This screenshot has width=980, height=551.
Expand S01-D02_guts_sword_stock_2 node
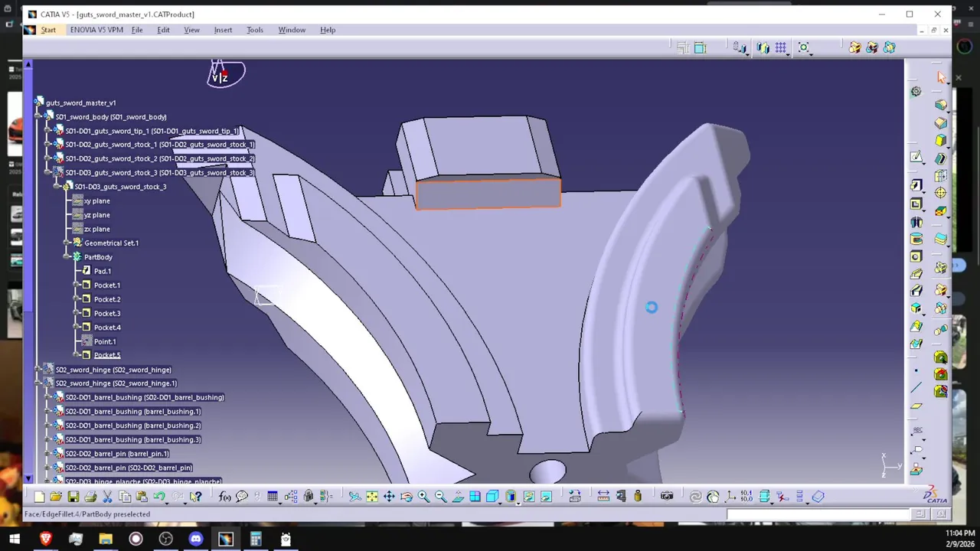click(x=48, y=158)
